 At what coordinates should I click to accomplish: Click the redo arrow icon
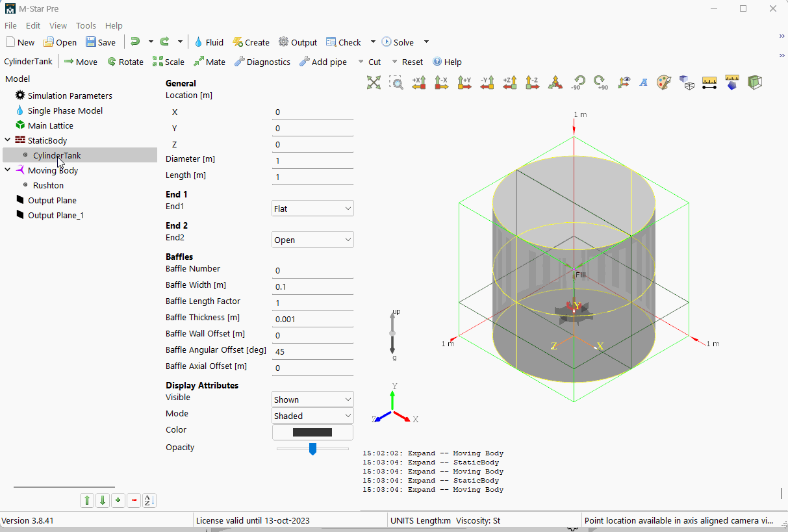[x=164, y=42]
